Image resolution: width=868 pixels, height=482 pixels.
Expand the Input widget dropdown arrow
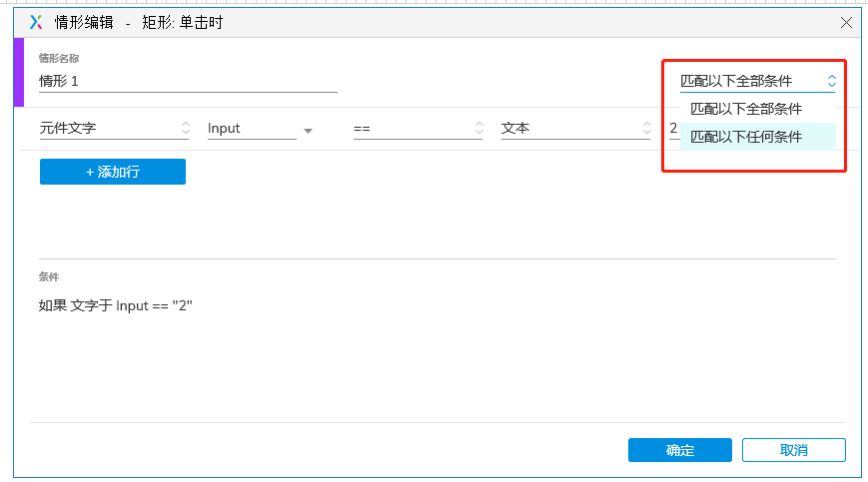(308, 131)
